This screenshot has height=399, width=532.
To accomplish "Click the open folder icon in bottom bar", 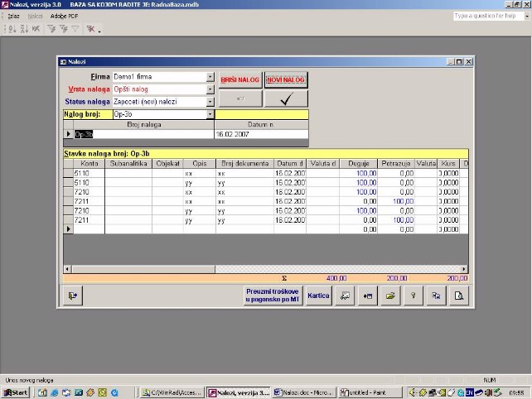I will (x=389, y=296).
